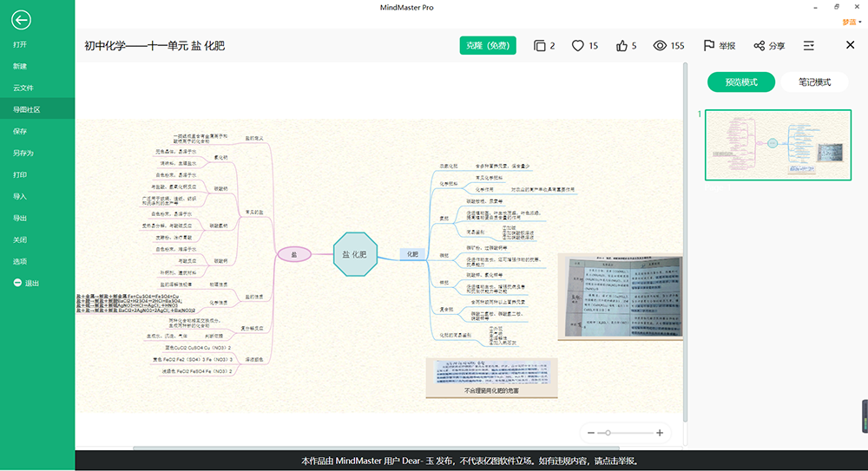Click the 克隆 (免费) button
The width and height of the screenshot is (868, 471).
pos(488,45)
